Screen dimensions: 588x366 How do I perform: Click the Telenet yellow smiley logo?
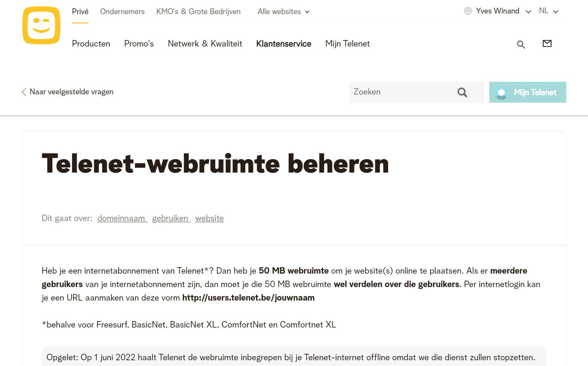[41, 25]
